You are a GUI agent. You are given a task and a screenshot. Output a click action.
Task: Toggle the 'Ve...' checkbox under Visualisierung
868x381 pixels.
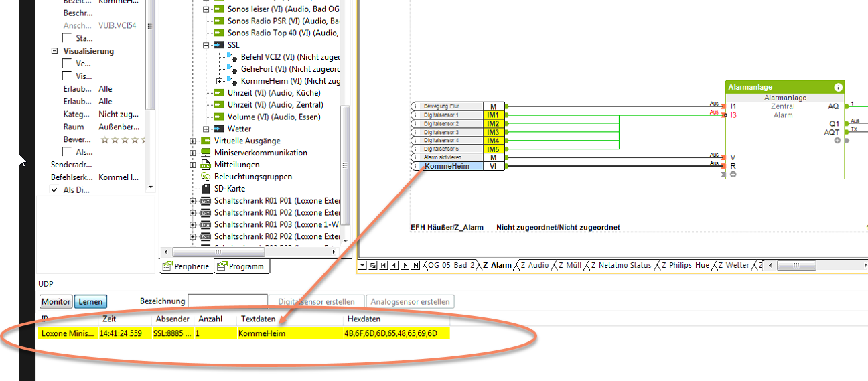pyautogui.click(x=67, y=63)
